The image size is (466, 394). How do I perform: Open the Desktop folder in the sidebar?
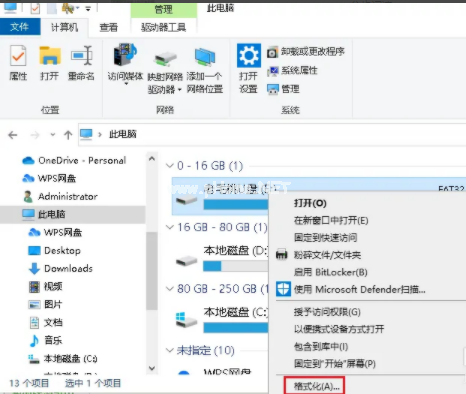click(54, 250)
